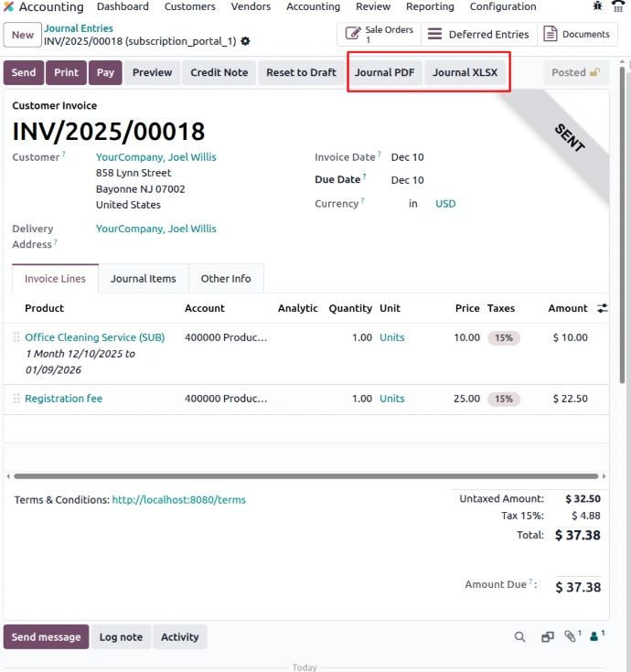
Task: Open Sale Orders smart button
Action: (x=379, y=35)
